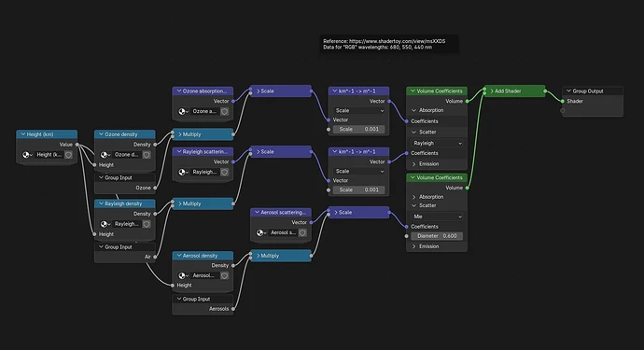Toggle fake user shield on Rayleigh scattering node
This screenshot has height=350, width=644.
click(x=225, y=172)
